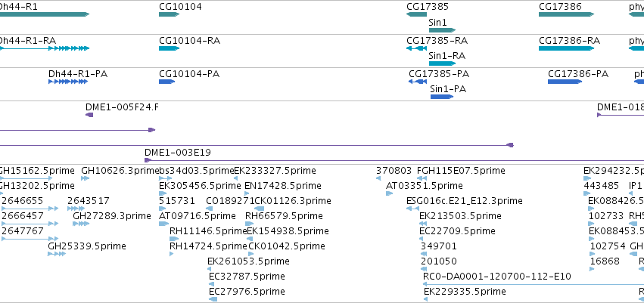Select the 2647767 EST label
This screenshot has width=644, height=303.
[x=23, y=230]
